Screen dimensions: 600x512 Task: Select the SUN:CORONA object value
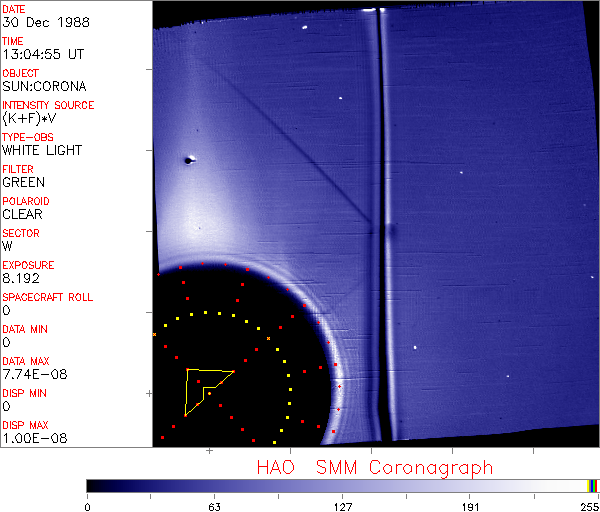coord(44,86)
